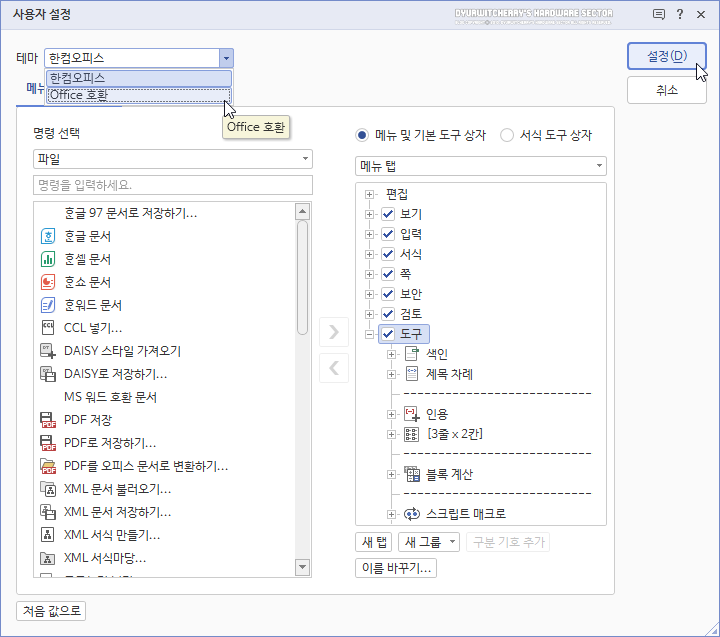Click the DAISY 스타일 가져오기 icon
Image resolution: width=720 pixels, height=637 pixels.
pyautogui.click(x=48, y=351)
